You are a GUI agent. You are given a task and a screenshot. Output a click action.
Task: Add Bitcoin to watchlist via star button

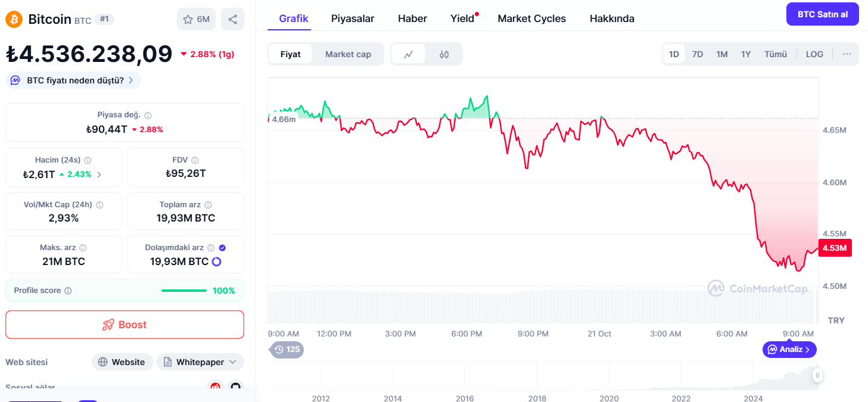click(196, 19)
